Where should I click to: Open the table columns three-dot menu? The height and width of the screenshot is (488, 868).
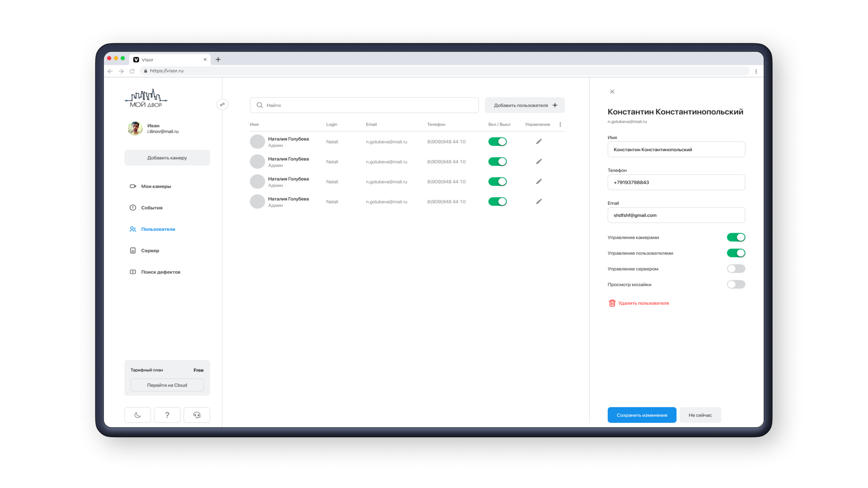(560, 124)
